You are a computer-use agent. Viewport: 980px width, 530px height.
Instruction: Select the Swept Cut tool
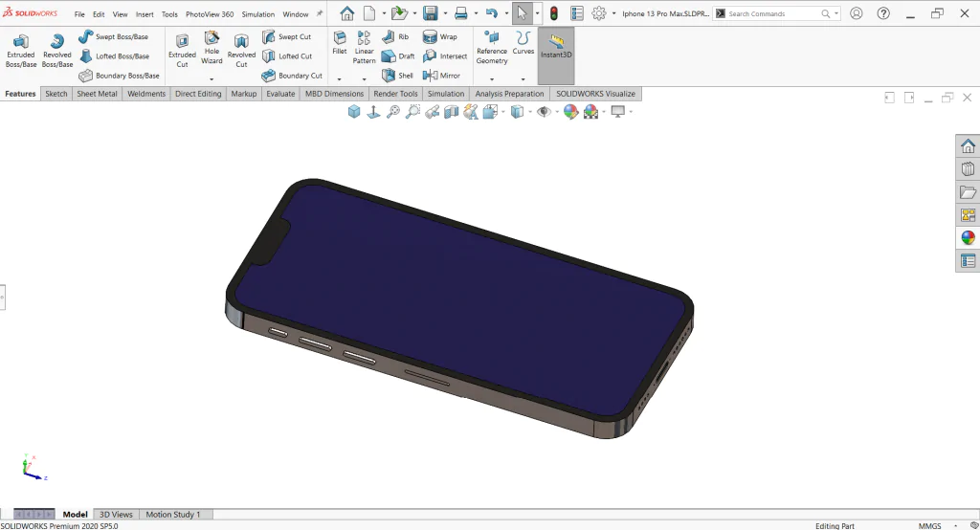tap(286, 37)
